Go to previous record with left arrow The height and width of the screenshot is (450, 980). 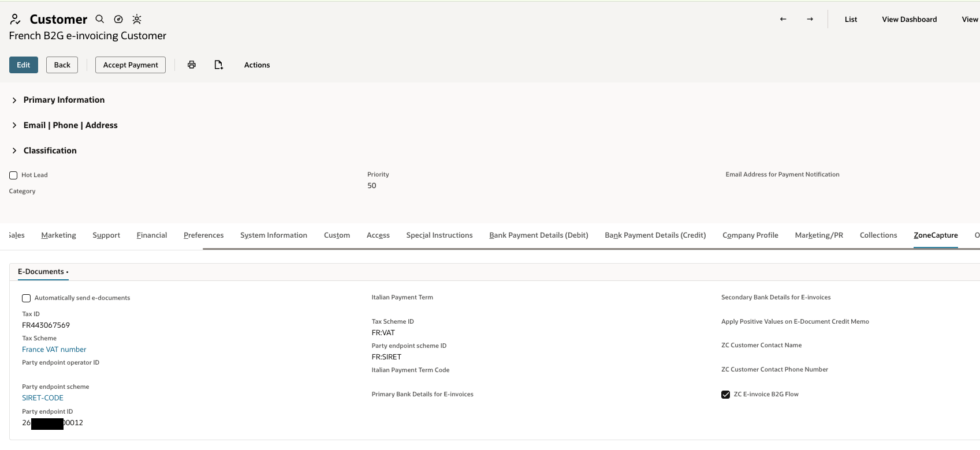pos(783,19)
